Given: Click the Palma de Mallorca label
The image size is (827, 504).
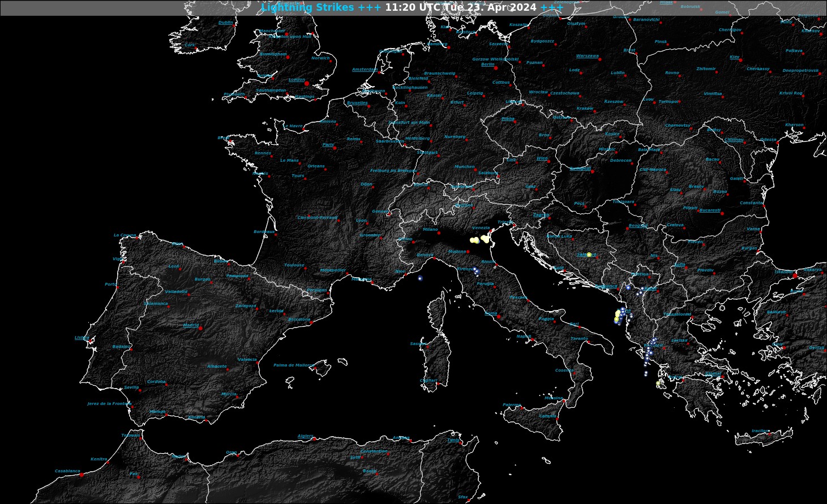Looking at the screenshot, I should pos(293,365).
